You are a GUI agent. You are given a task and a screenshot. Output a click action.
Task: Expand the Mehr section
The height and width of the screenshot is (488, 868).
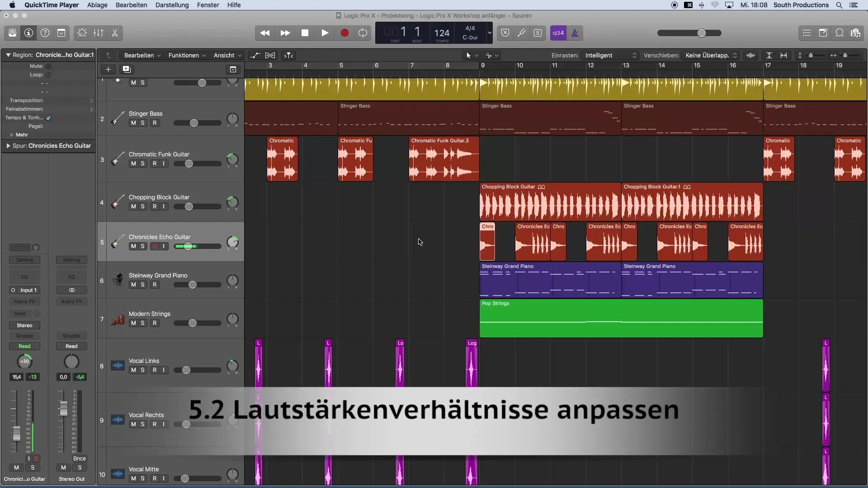[12, 135]
